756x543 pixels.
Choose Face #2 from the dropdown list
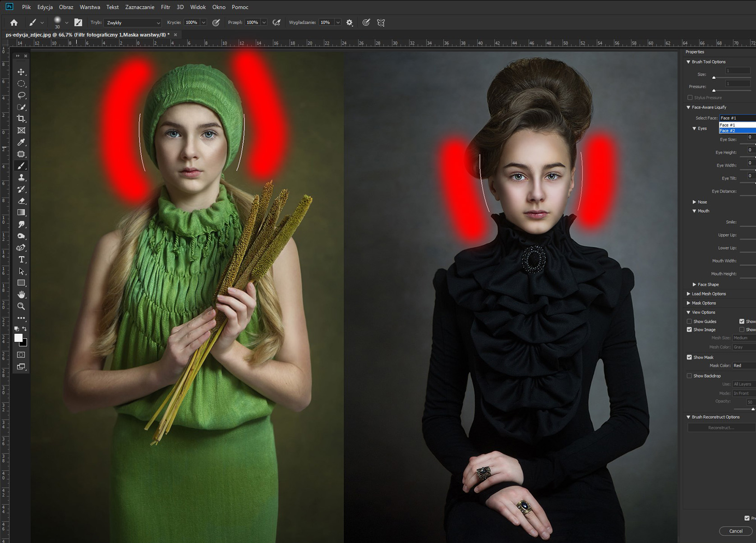click(736, 131)
